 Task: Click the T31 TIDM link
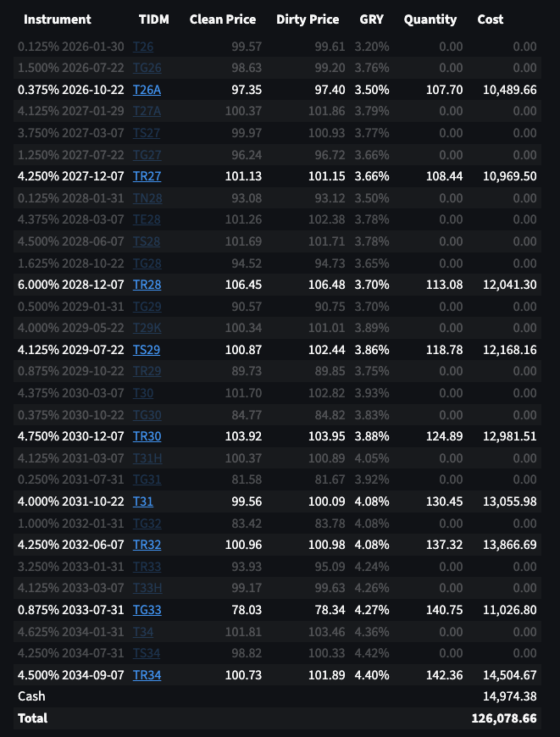(x=142, y=501)
